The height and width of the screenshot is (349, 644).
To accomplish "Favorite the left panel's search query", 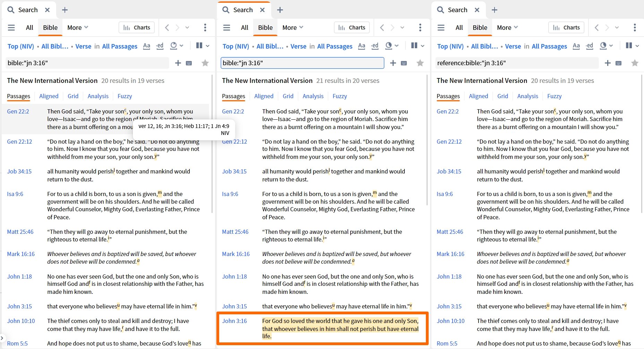I will pos(205,63).
